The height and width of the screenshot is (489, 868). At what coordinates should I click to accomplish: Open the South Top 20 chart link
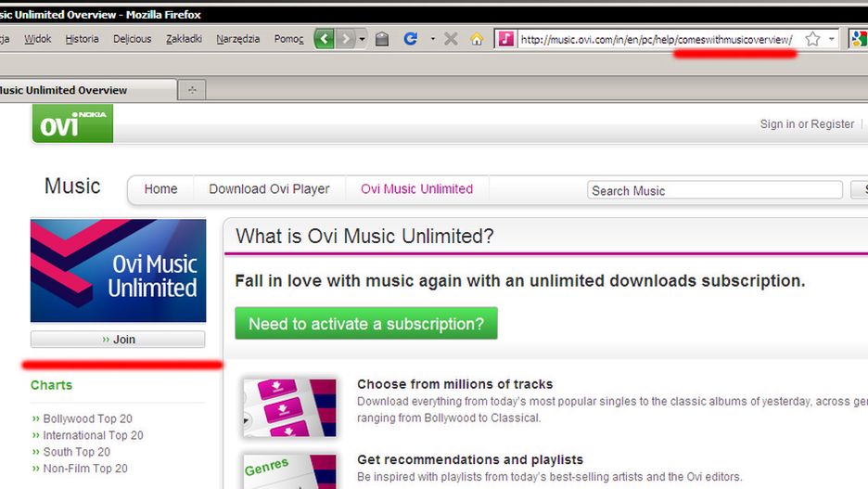coord(76,452)
